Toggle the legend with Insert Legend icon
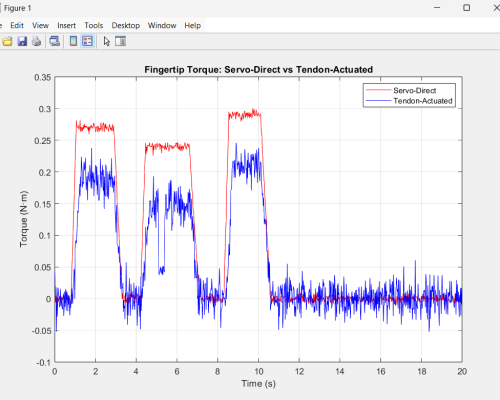Image resolution: width=500 pixels, height=400 pixels. point(87,41)
